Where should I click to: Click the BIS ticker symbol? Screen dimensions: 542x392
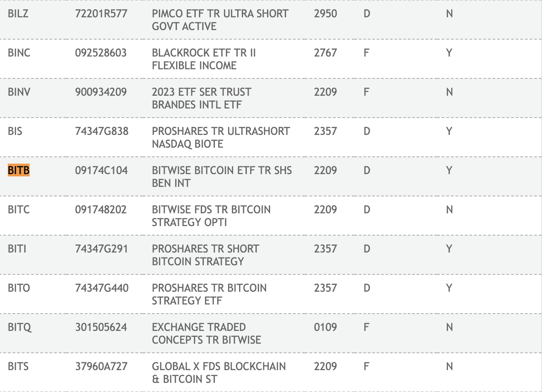[x=15, y=131]
